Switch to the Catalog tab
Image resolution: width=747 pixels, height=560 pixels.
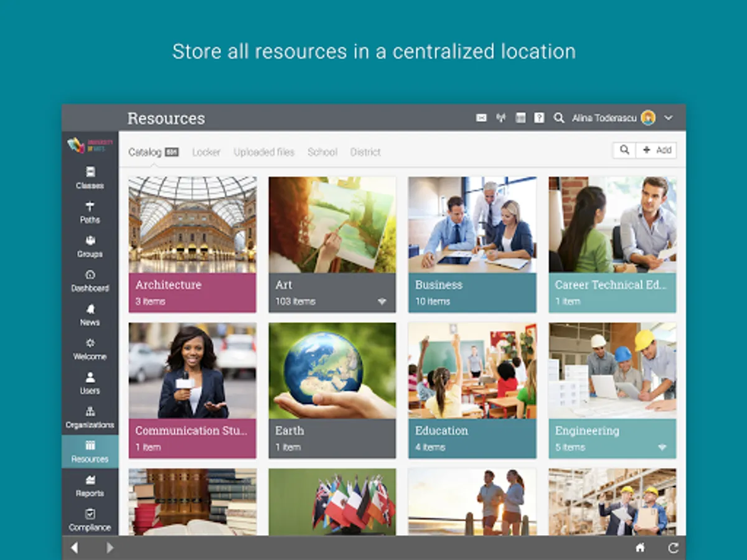tap(145, 152)
